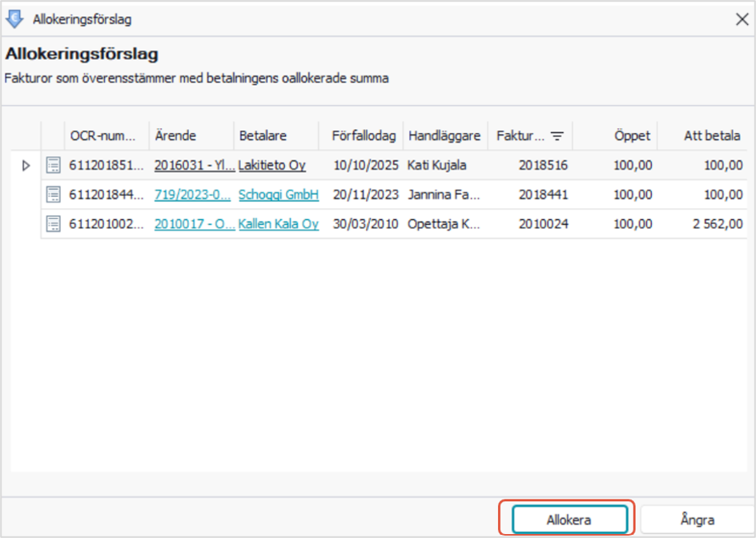Click the invoice icon in Kallen Kala Oy row
This screenshot has width=756, height=538.
53,224
